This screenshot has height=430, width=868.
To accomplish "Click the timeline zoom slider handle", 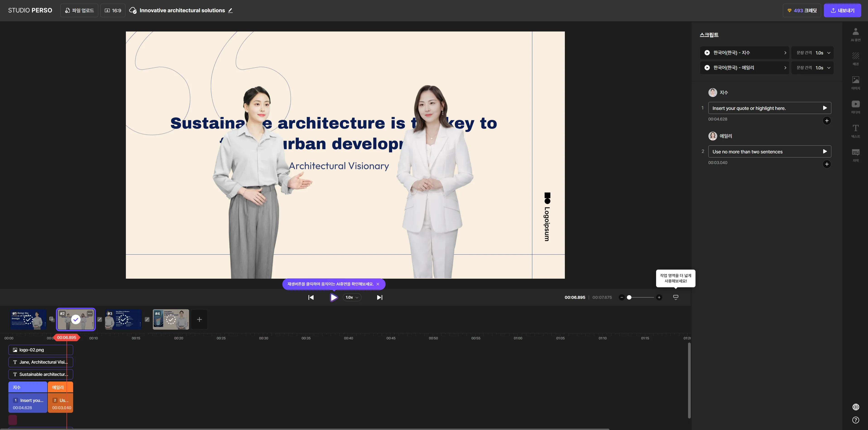I will (x=629, y=297).
